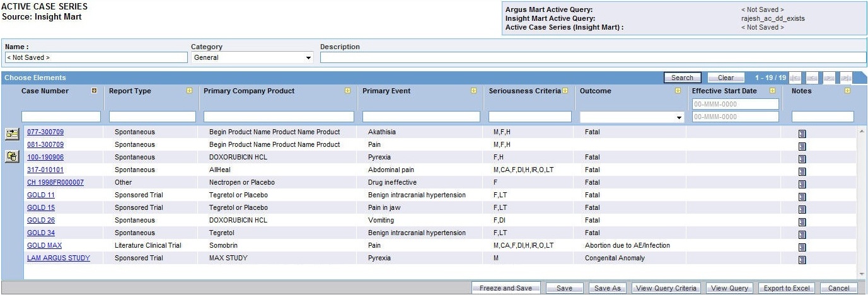868x295 pixels.
Task: Click the Search button
Action: point(682,78)
